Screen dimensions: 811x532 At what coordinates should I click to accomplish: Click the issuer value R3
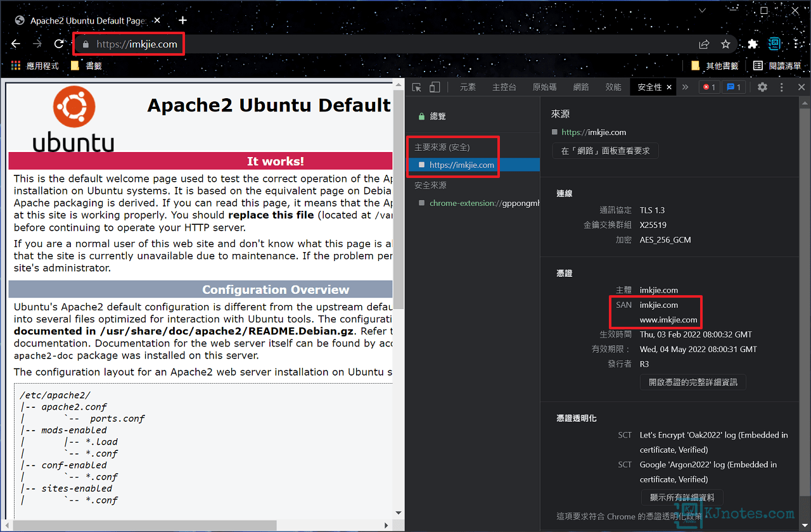point(644,364)
